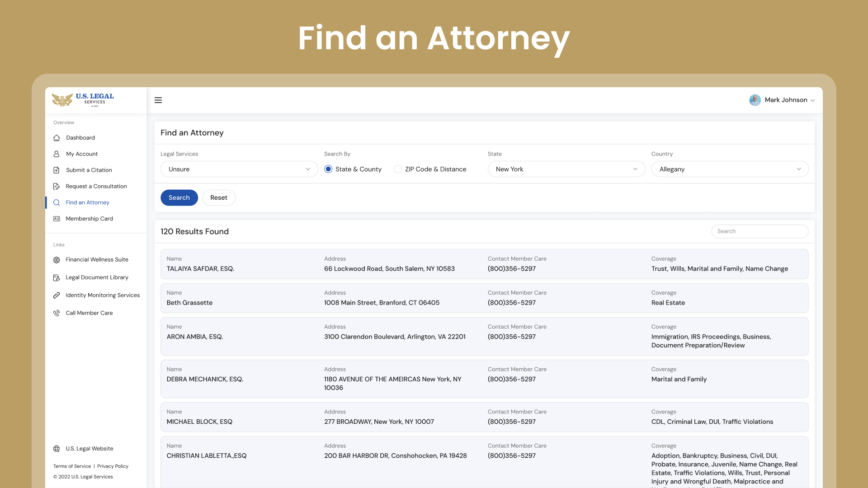The width and height of the screenshot is (868, 488).
Task: Click Talaiya Safdar's Member Care phone number
Action: tap(512, 269)
